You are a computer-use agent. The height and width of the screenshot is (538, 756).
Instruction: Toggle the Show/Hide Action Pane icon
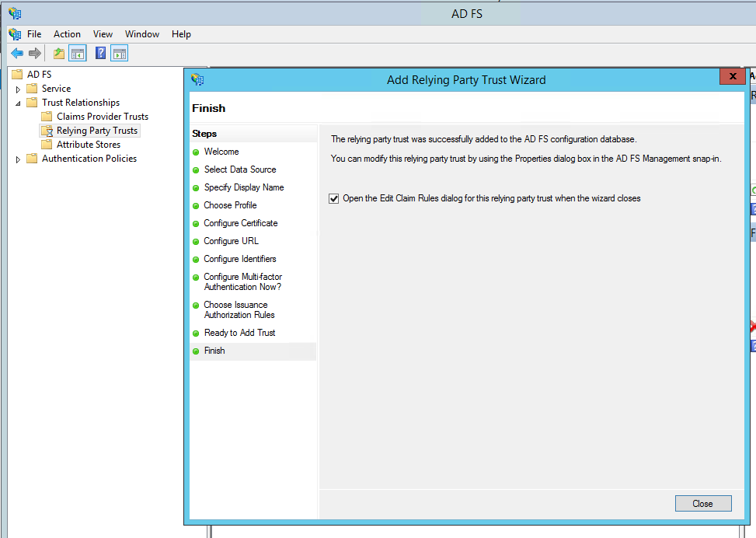coord(119,54)
